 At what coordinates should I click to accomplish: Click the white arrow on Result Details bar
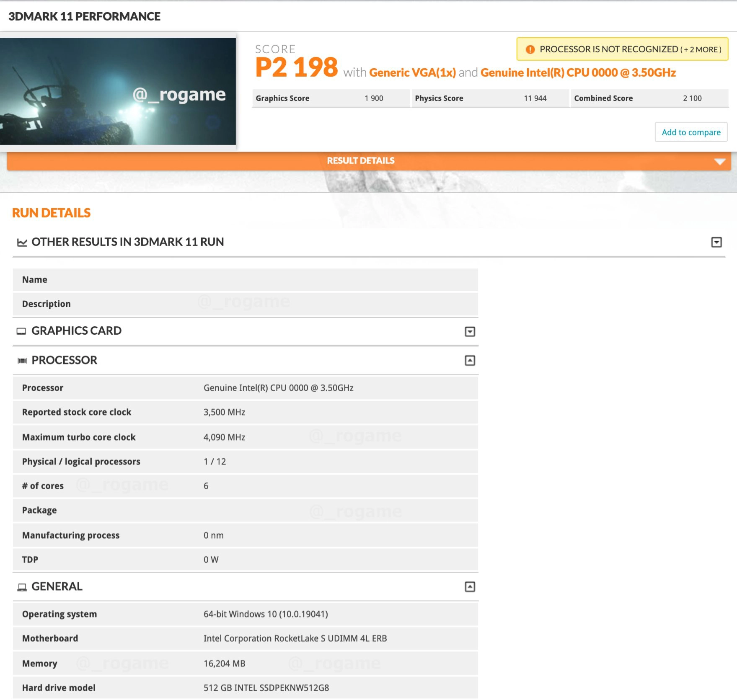(x=720, y=162)
